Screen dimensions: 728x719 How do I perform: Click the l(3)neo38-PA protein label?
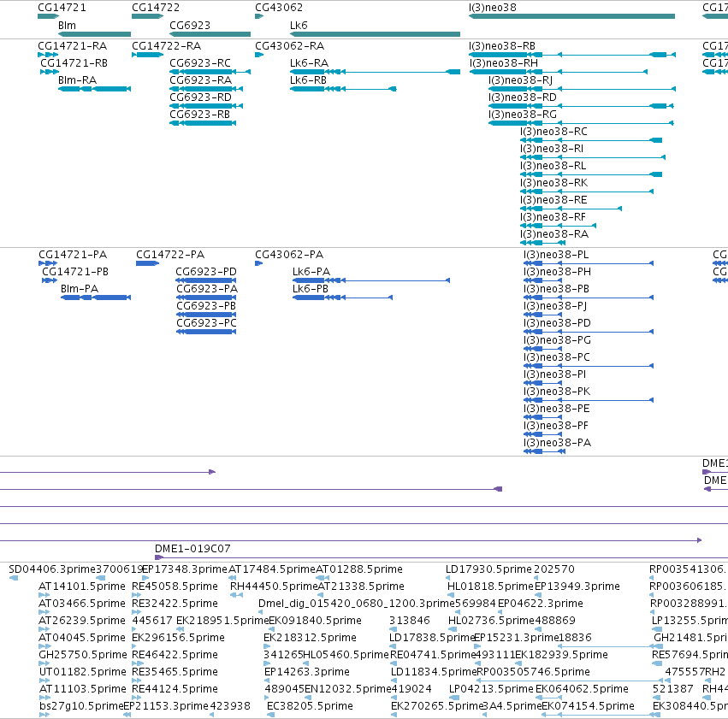point(558,443)
